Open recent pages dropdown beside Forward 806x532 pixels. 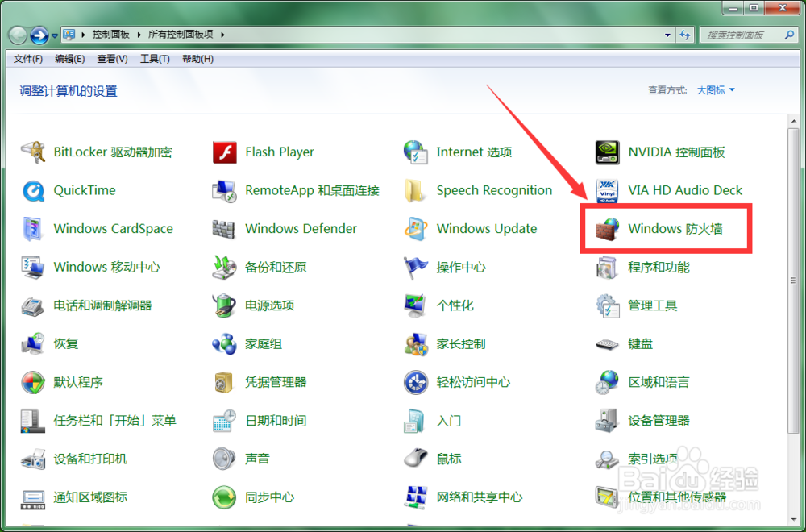pyautogui.click(x=55, y=36)
